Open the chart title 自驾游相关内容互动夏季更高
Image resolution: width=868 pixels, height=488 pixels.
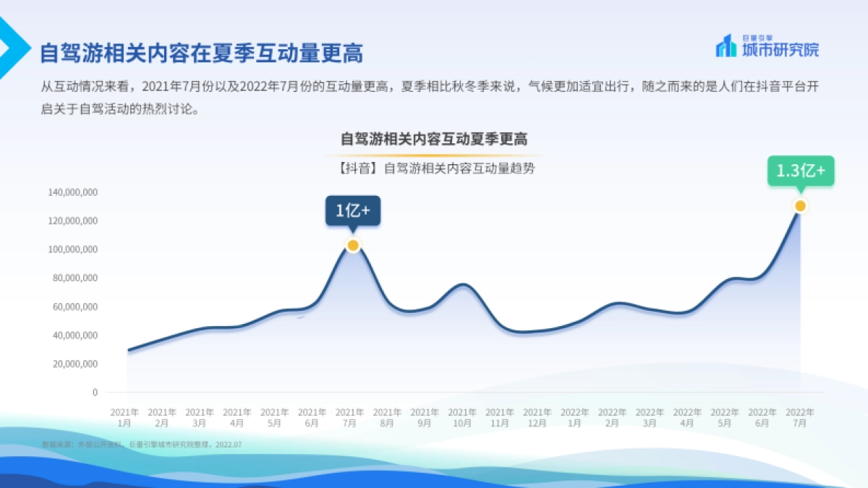click(433, 140)
